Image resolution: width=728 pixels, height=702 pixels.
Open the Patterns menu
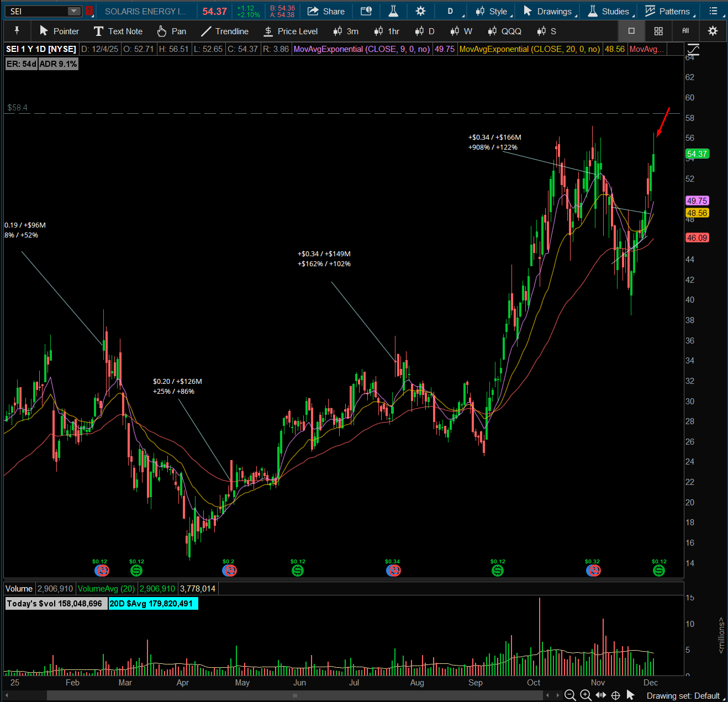[x=669, y=11]
